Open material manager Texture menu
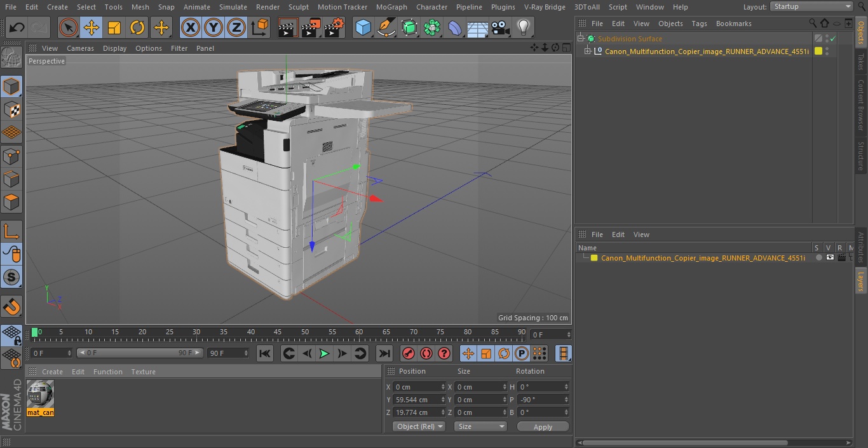This screenshot has height=448, width=868. 143,372
